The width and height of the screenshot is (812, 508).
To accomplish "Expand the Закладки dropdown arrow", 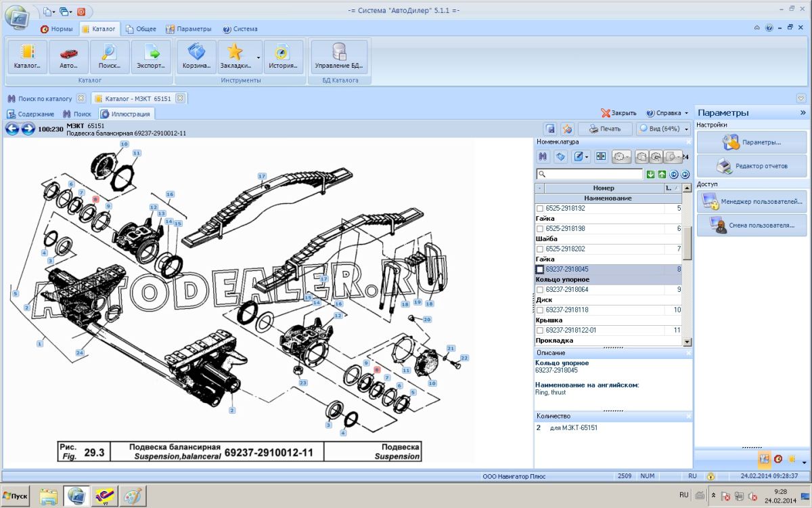I will 258,58.
